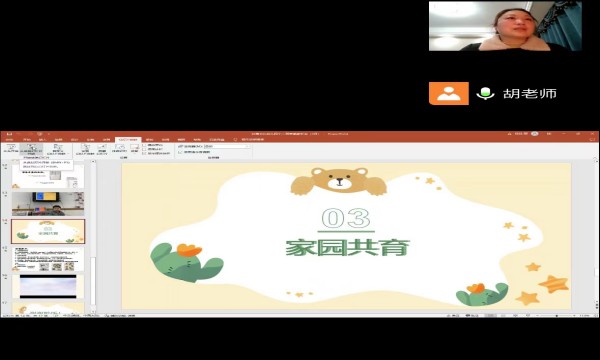The image size is (600, 360).
Task: Toggle the Use Presenter View checkbox
Action: pyautogui.click(x=180, y=152)
